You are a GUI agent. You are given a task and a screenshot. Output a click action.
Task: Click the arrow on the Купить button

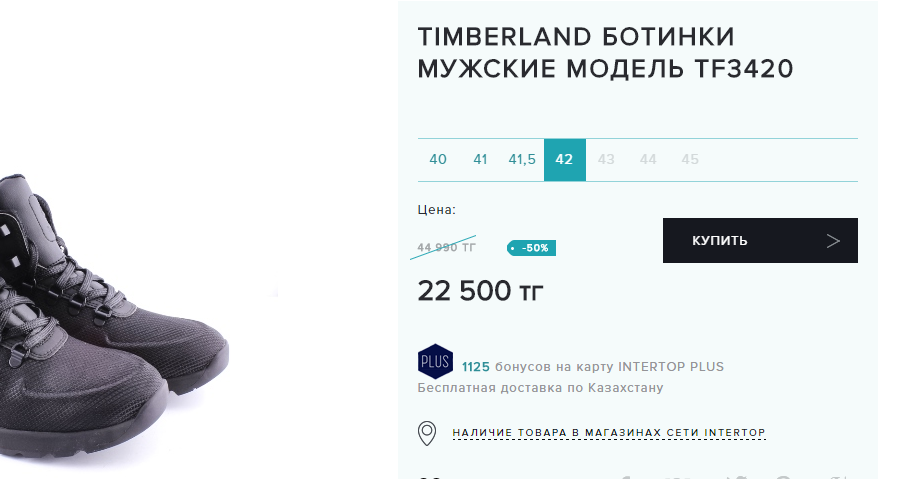point(833,241)
